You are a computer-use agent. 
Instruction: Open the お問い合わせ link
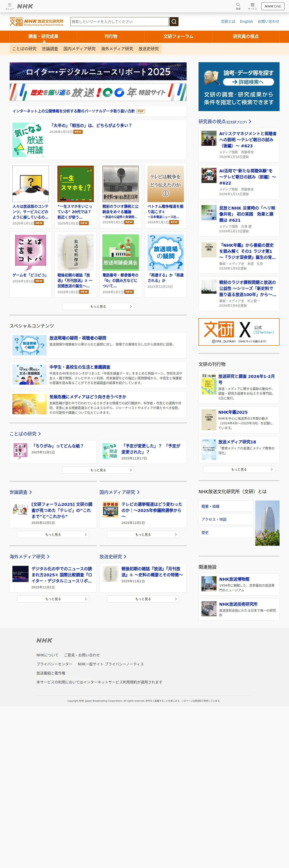pyautogui.click(x=269, y=22)
